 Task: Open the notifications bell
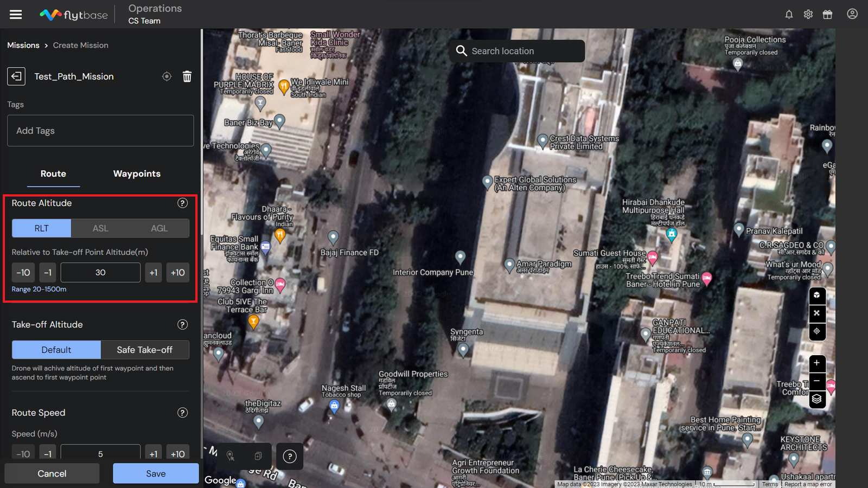click(x=789, y=15)
